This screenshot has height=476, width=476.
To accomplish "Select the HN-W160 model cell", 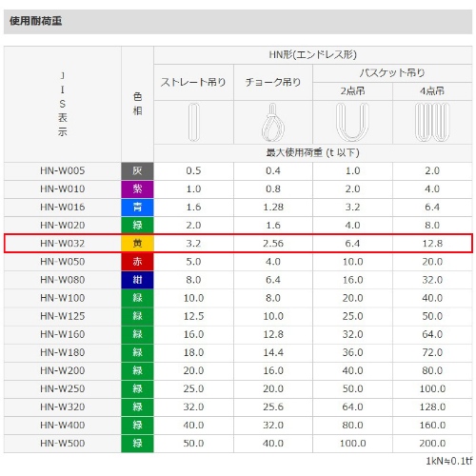I will tap(63, 334).
